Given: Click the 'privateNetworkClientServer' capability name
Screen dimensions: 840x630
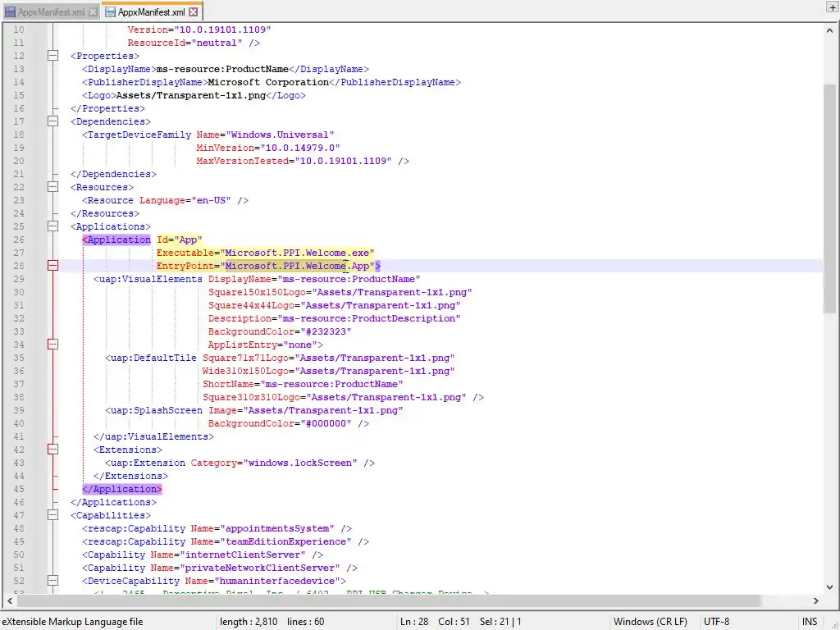Looking at the screenshot, I should 260,568.
